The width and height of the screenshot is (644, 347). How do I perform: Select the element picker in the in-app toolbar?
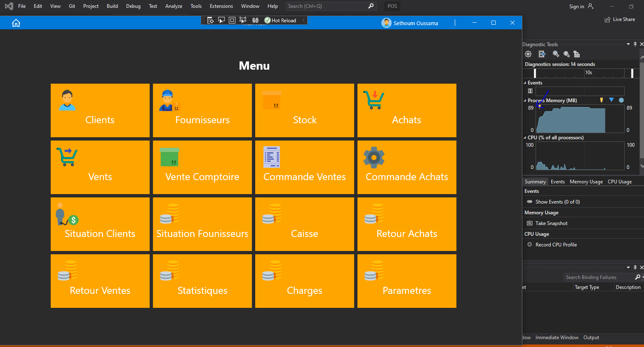[221, 20]
